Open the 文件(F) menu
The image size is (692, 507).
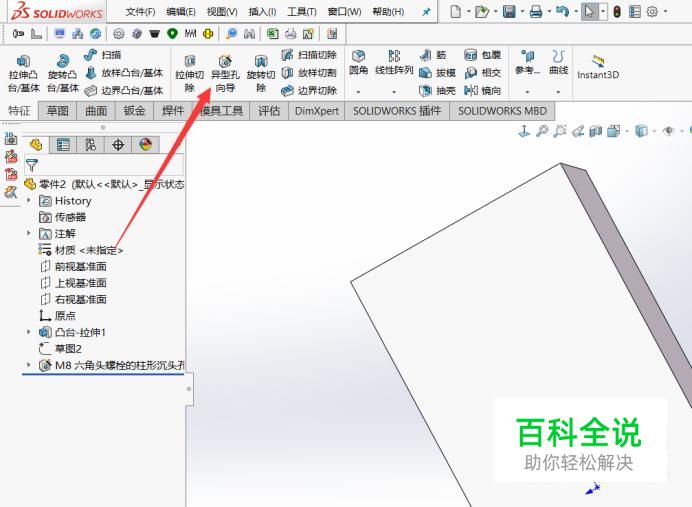(x=140, y=12)
